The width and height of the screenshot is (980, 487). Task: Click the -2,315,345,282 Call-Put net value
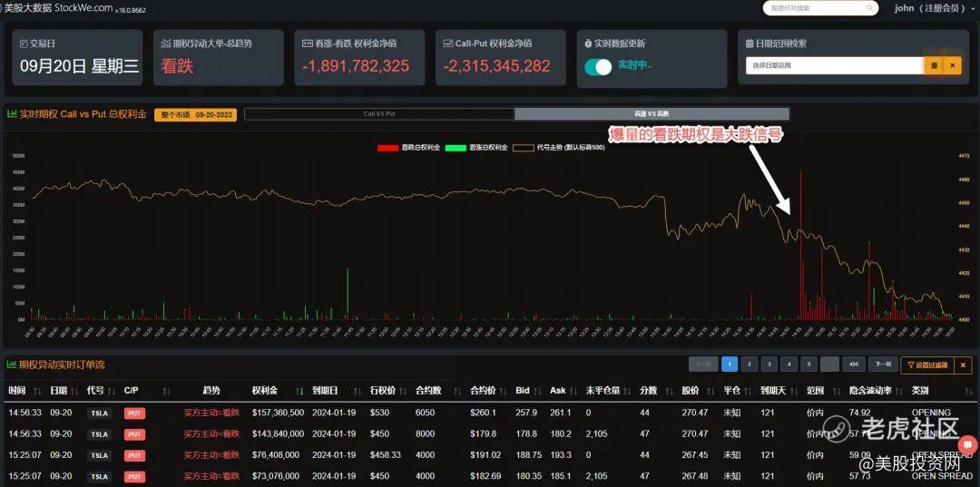497,66
